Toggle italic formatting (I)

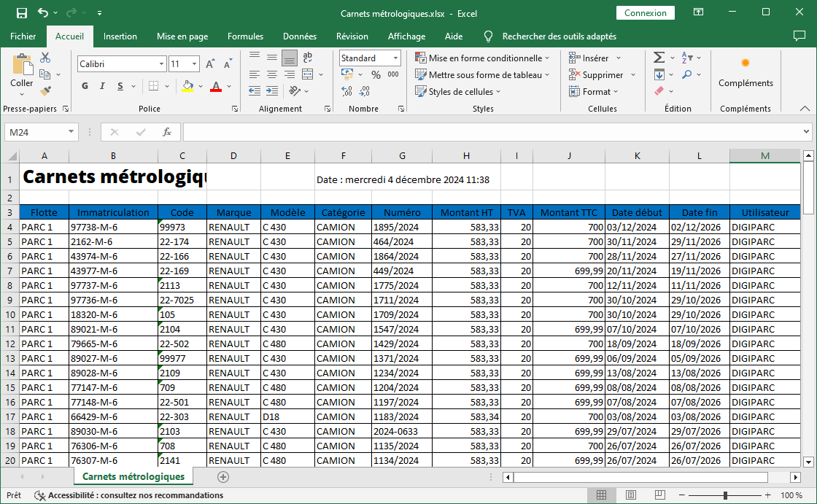point(102,86)
